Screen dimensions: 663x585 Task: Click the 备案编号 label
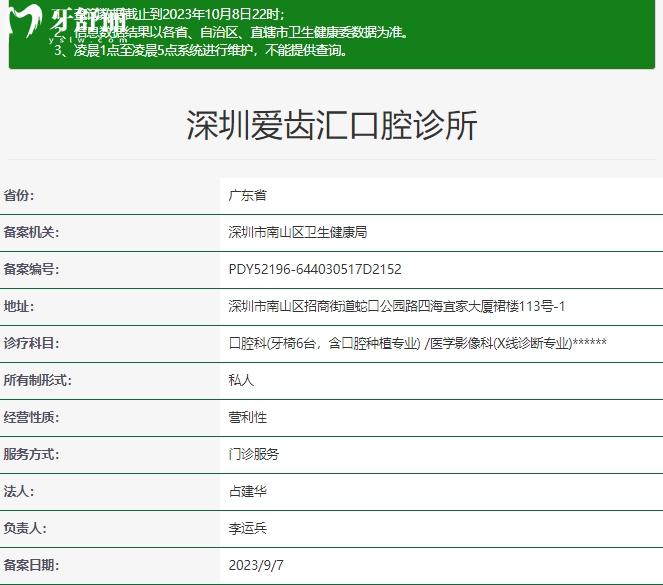31,269
